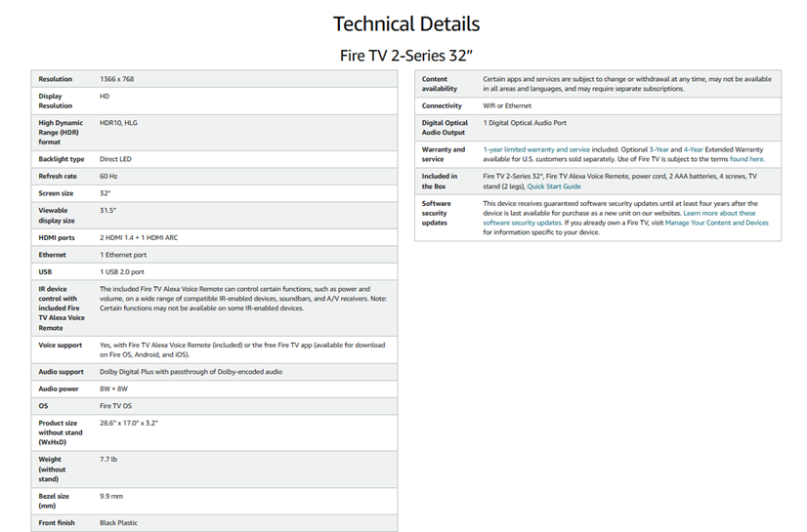Click the 60 Hz refresh rate value

108,176
